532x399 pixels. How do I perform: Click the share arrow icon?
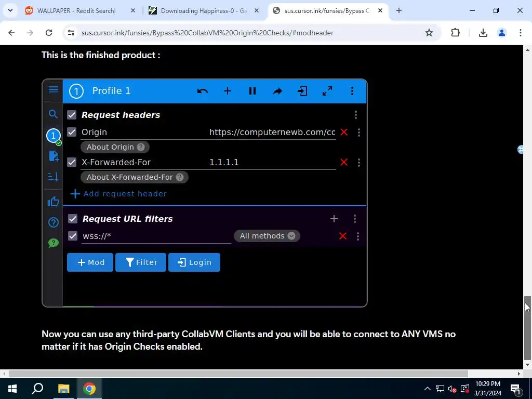277,91
